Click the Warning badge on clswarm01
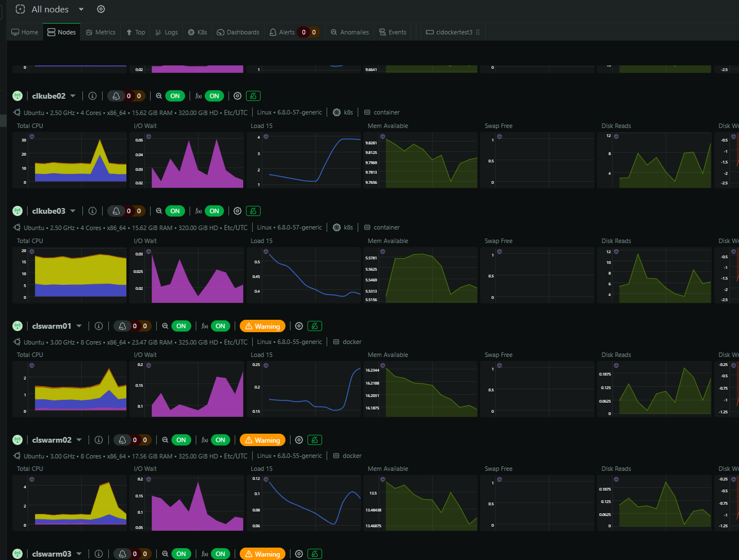Screen dimensions: 739x560 coord(262,326)
